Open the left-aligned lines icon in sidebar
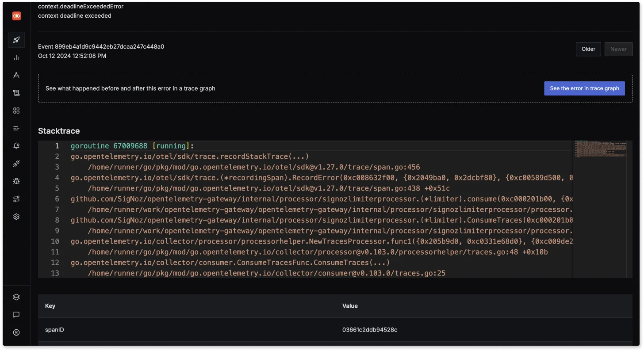The image size is (644, 351). coord(16,128)
